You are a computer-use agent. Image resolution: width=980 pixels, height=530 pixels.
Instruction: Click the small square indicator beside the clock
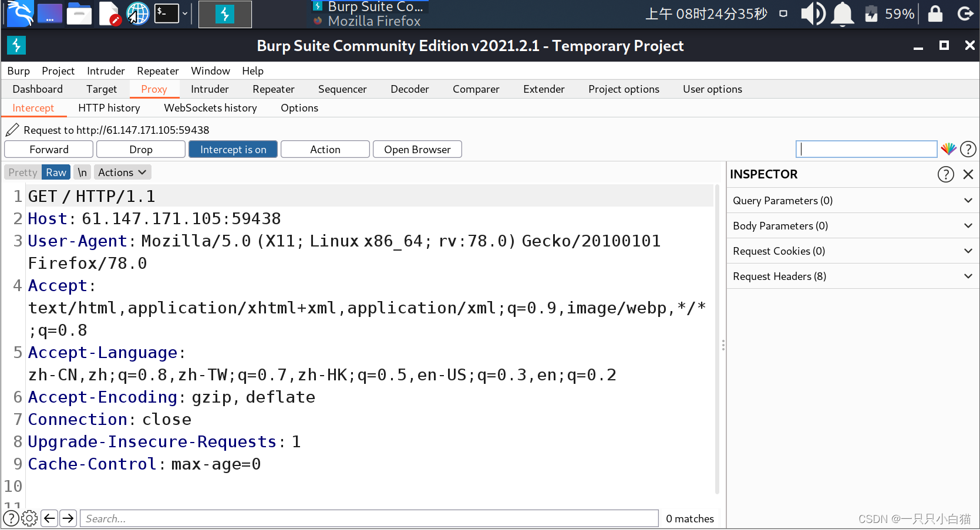click(x=783, y=13)
